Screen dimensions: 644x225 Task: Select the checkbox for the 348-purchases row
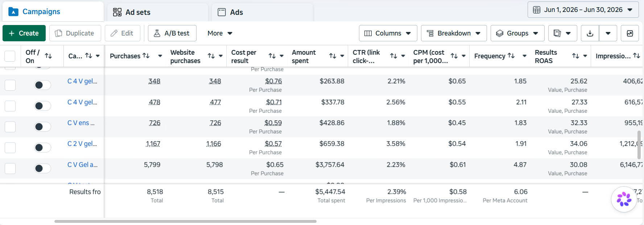coord(10,85)
